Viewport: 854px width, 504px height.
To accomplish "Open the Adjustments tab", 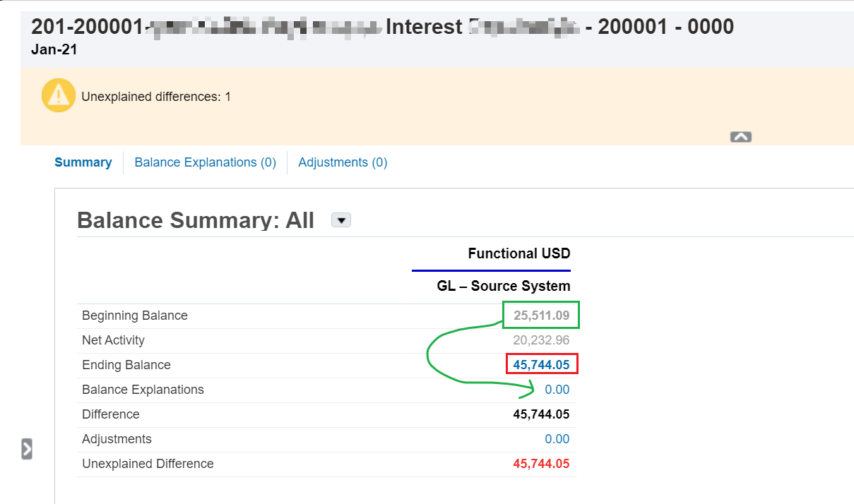I will [343, 162].
